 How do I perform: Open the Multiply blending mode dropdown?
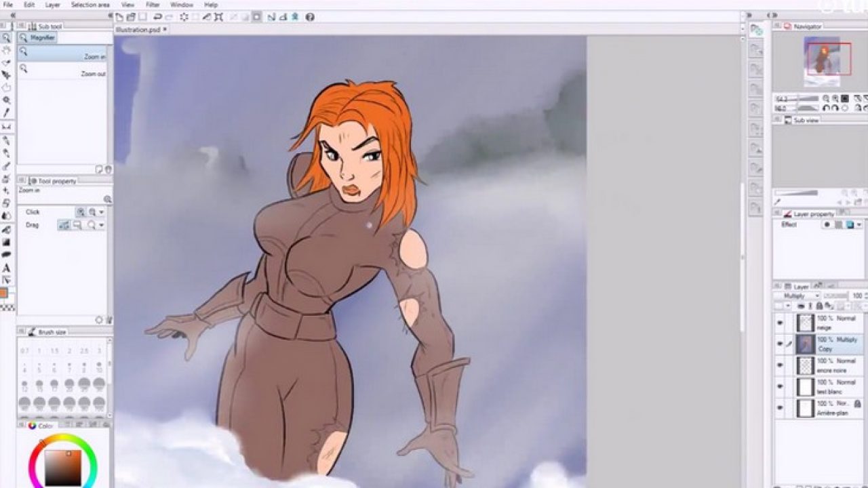[x=797, y=296]
